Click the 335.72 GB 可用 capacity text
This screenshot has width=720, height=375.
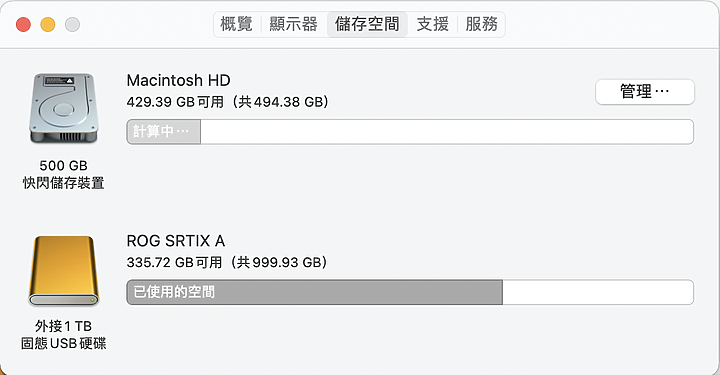click(x=174, y=263)
